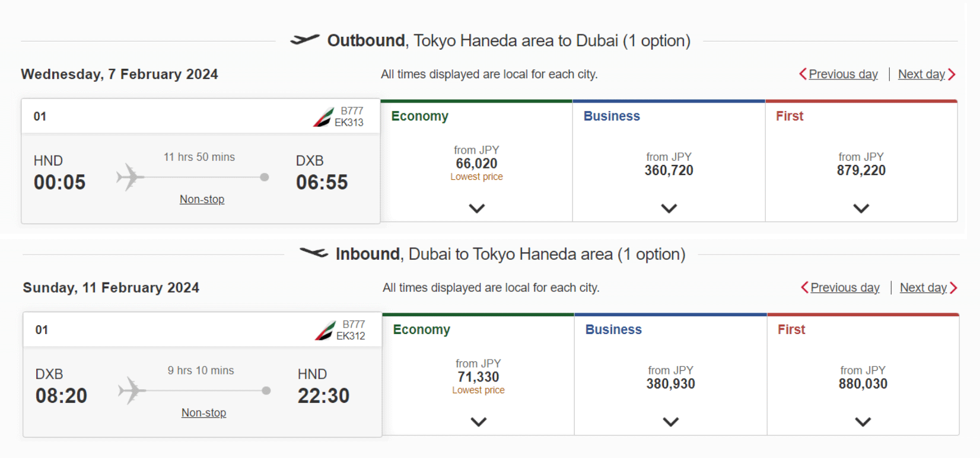Image resolution: width=980 pixels, height=458 pixels.
Task: Expand outbound First fare 879,220
Action: point(861,208)
